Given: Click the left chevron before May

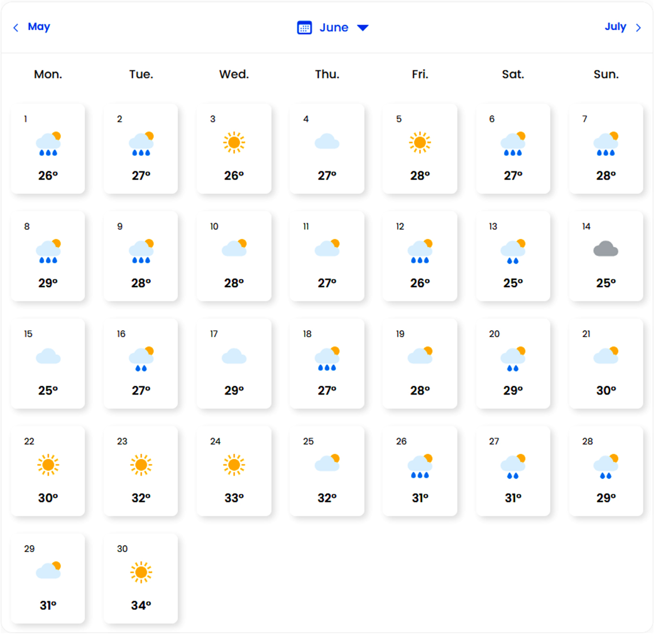Looking at the screenshot, I should 16,28.
